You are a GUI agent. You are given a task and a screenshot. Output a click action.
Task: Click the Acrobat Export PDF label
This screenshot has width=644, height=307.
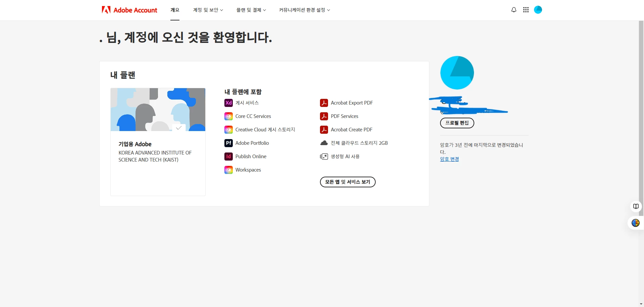[352, 103]
